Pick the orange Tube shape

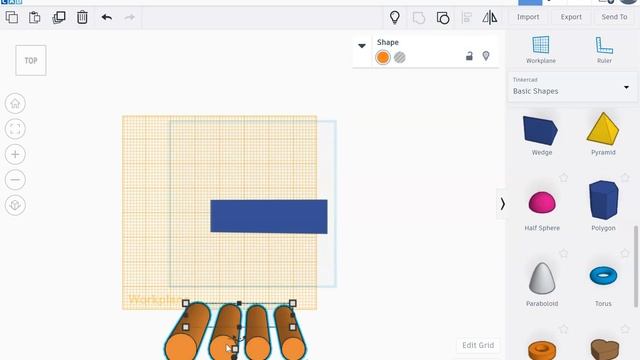pyautogui.click(x=542, y=350)
